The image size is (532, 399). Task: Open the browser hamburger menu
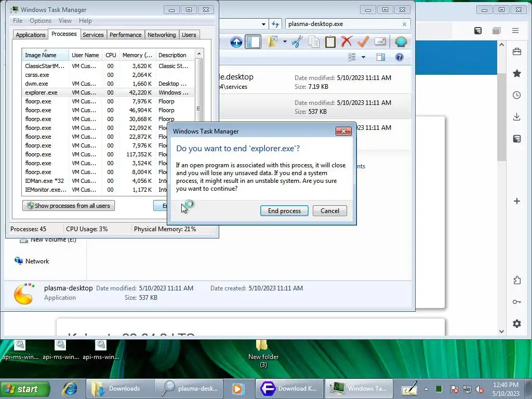click(x=515, y=31)
